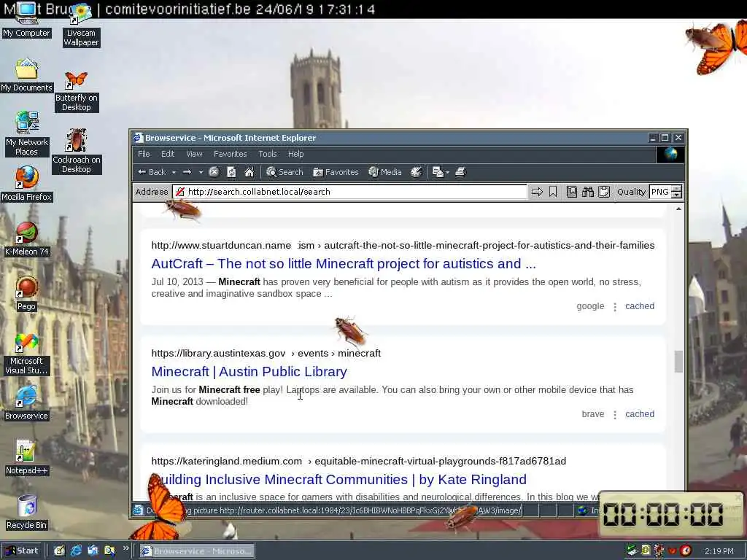The image size is (747, 560).
Task: Click the Browservice taskbar window button
Action: pos(197,551)
